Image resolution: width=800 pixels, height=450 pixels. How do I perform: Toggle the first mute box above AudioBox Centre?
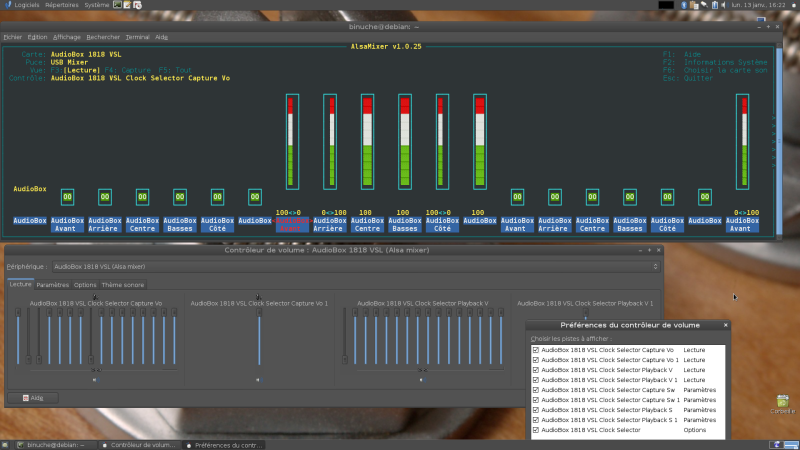pyautogui.click(x=142, y=197)
